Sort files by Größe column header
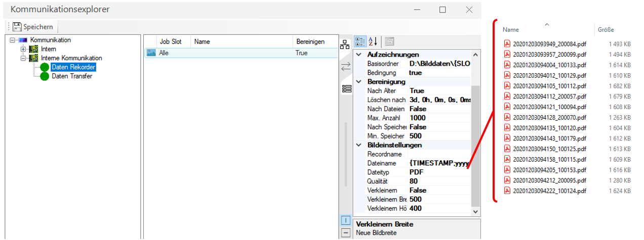The width and height of the screenshot is (644, 240). pos(606,30)
